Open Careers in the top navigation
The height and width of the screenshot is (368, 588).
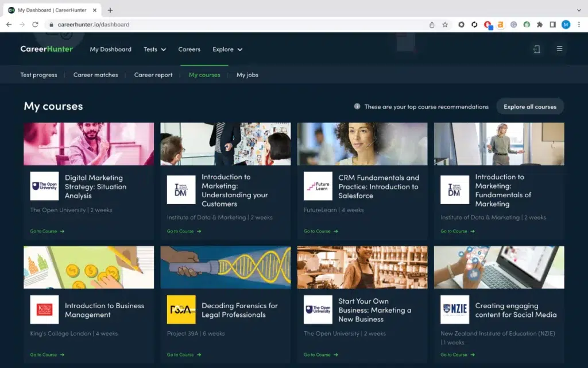click(x=189, y=49)
